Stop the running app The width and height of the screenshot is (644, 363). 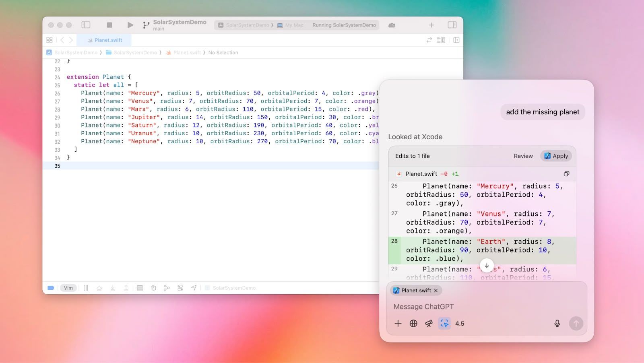click(x=109, y=25)
